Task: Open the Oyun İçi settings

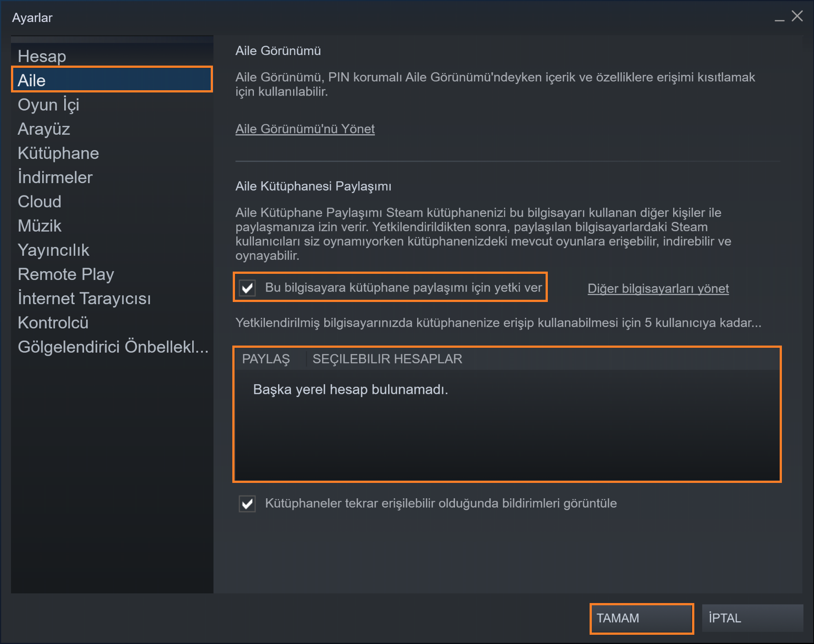Action: [48, 104]
